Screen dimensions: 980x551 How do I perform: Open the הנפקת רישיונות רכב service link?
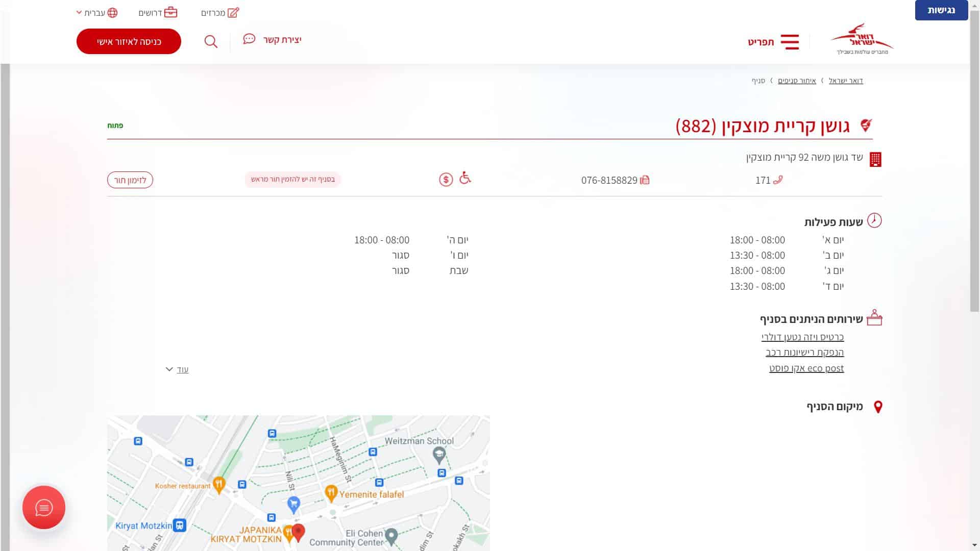point(804,353)
